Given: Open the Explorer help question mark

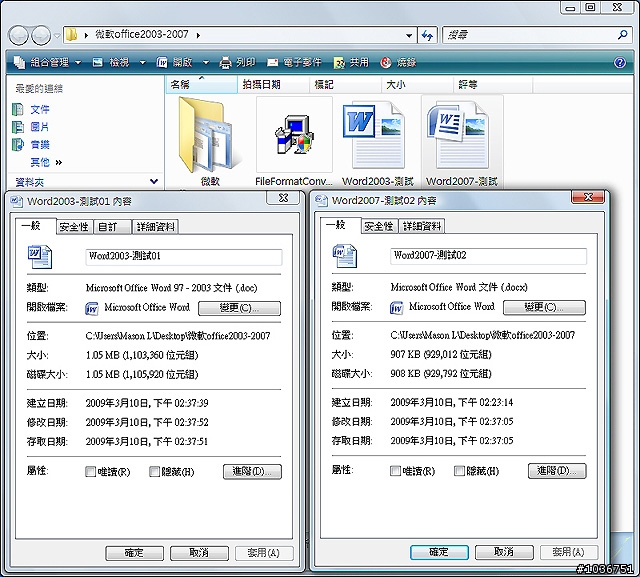Looking at the screenshot, I should [620, 62].
